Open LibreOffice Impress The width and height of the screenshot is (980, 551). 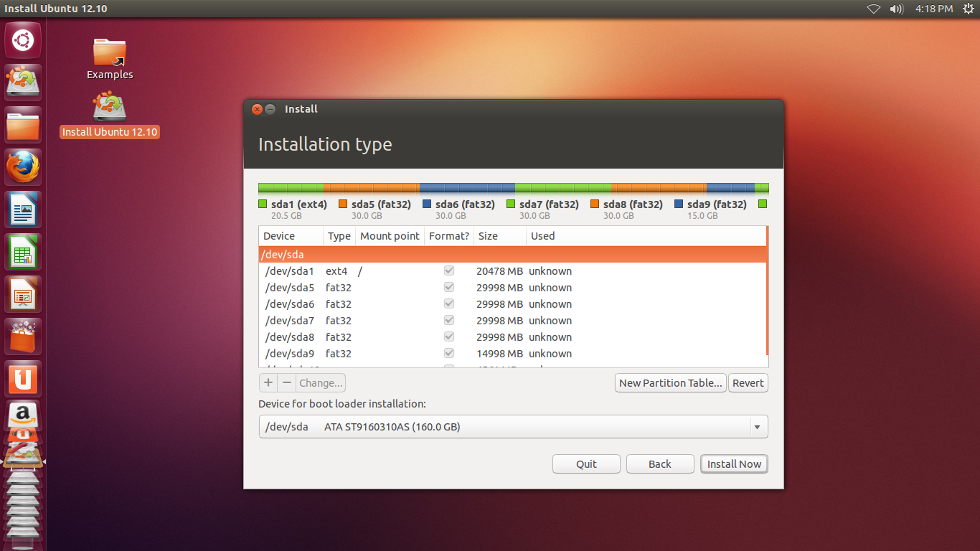23,294
